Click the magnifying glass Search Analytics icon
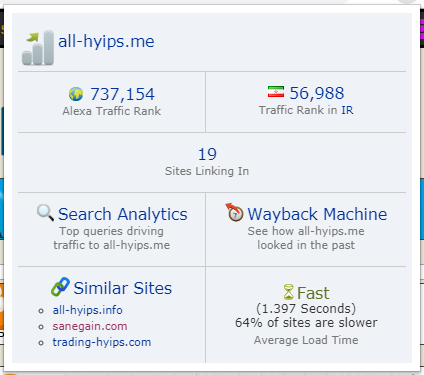 tap(45, 213)
